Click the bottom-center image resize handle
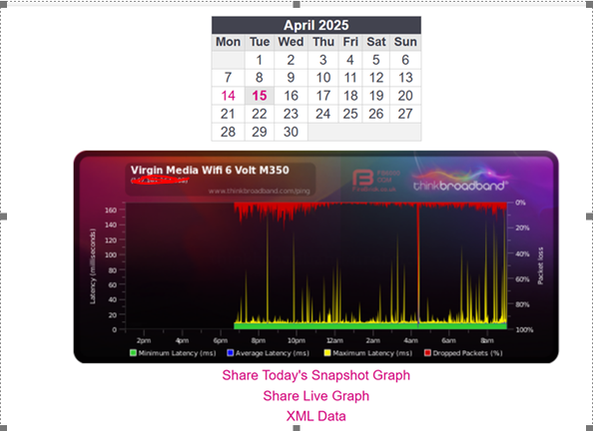This screenshot has width=600, height=431. pyautogui.click(x=296, y=428)
